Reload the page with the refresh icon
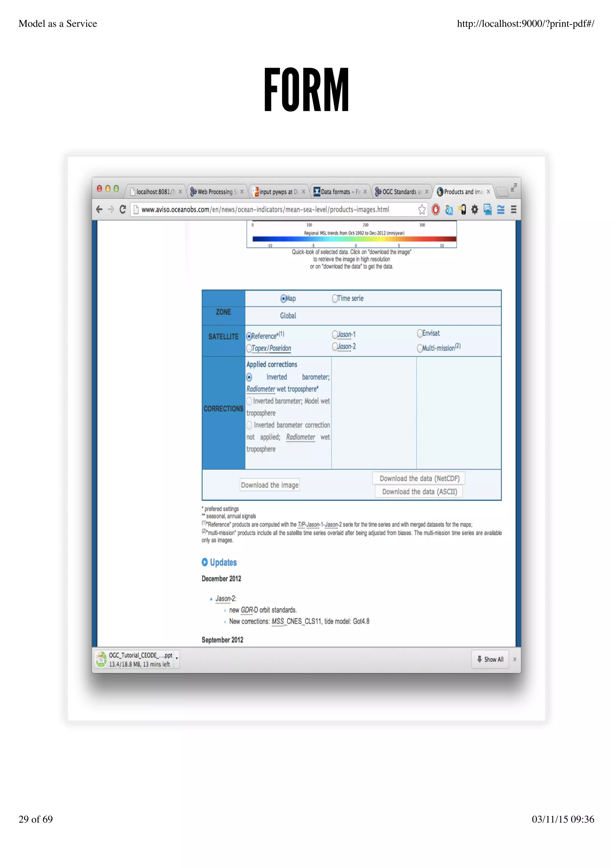Image resolution: width=613 pixels, height=868 pixels. click(x=123, y=209)
